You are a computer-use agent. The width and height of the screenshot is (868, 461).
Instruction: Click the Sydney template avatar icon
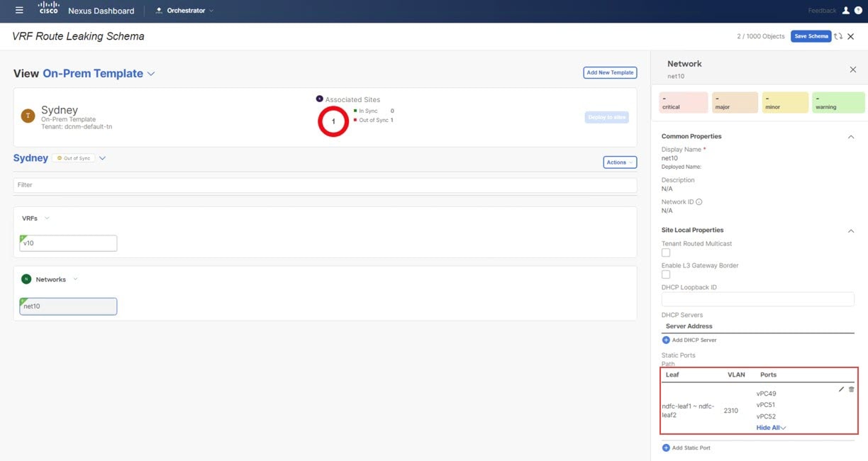28,116
